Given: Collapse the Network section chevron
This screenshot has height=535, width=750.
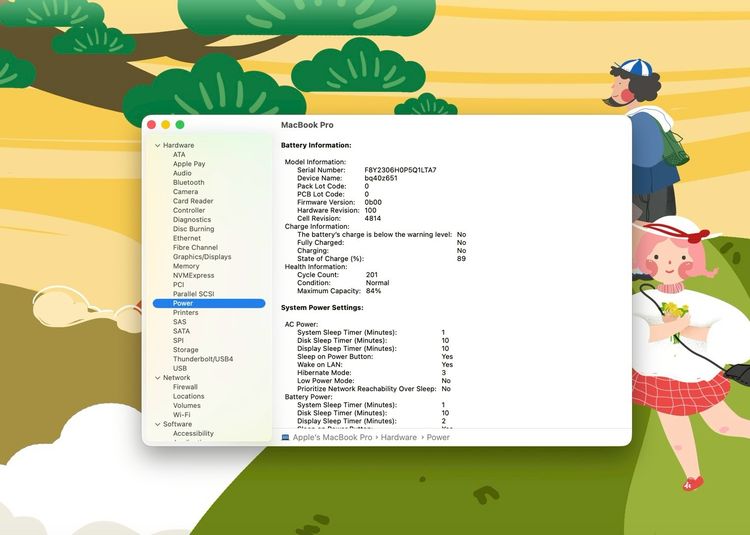Looking at the screenshot, I should (157, 378).
